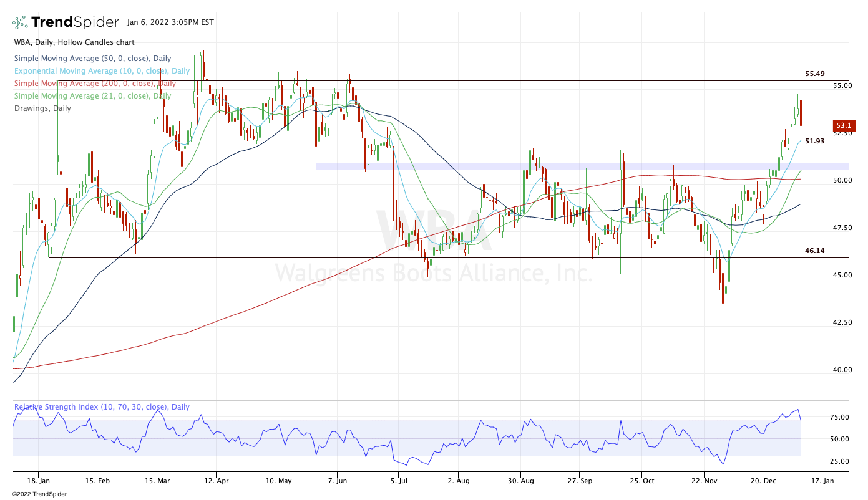This screenshot has height=500, width=868.
Task: Click the 15. Feb date label
Action: click(x=97, y=481)
